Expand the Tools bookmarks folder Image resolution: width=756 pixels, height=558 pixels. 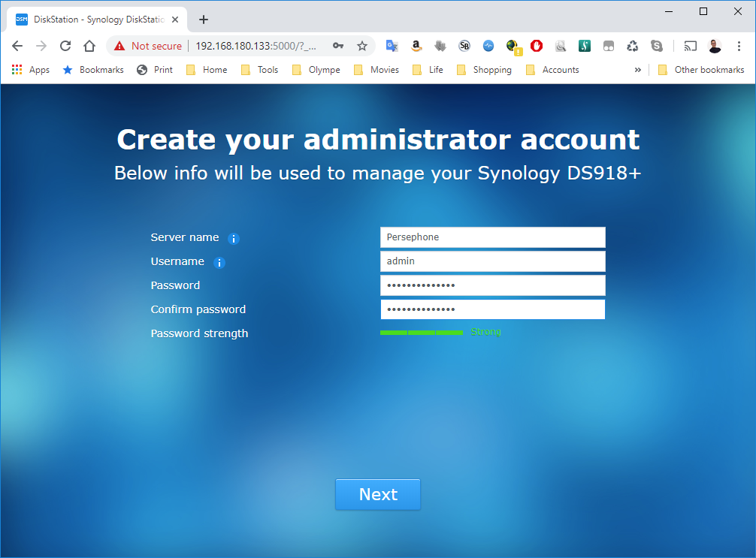point(259,70)
